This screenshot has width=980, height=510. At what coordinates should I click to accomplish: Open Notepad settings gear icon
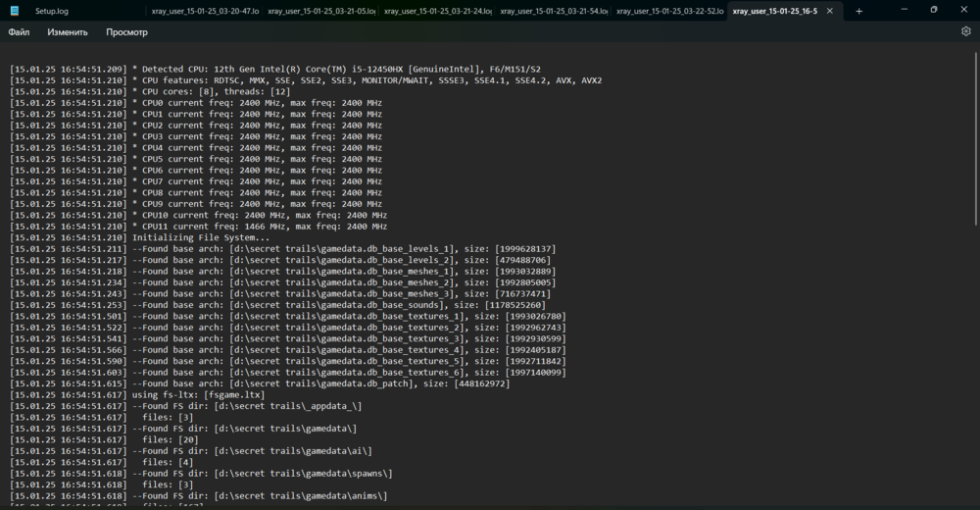pyautogui.click(x=965, y=31)
